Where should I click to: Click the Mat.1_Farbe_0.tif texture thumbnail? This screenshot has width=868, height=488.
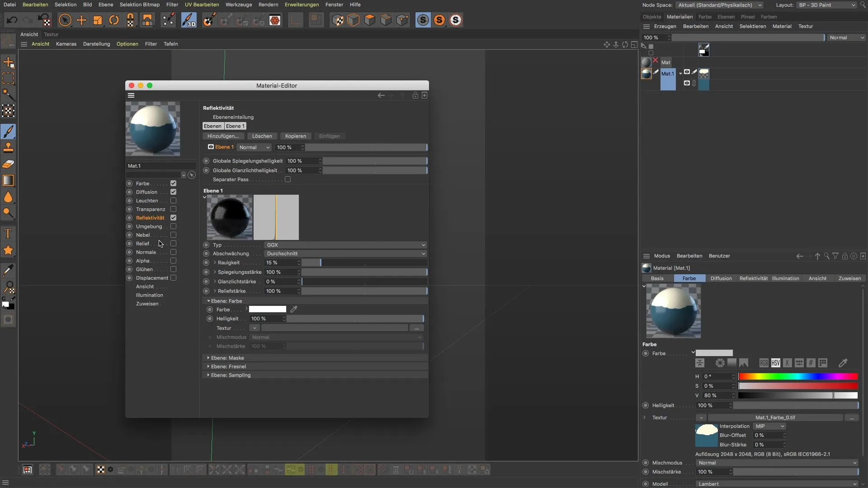(706, 436)
